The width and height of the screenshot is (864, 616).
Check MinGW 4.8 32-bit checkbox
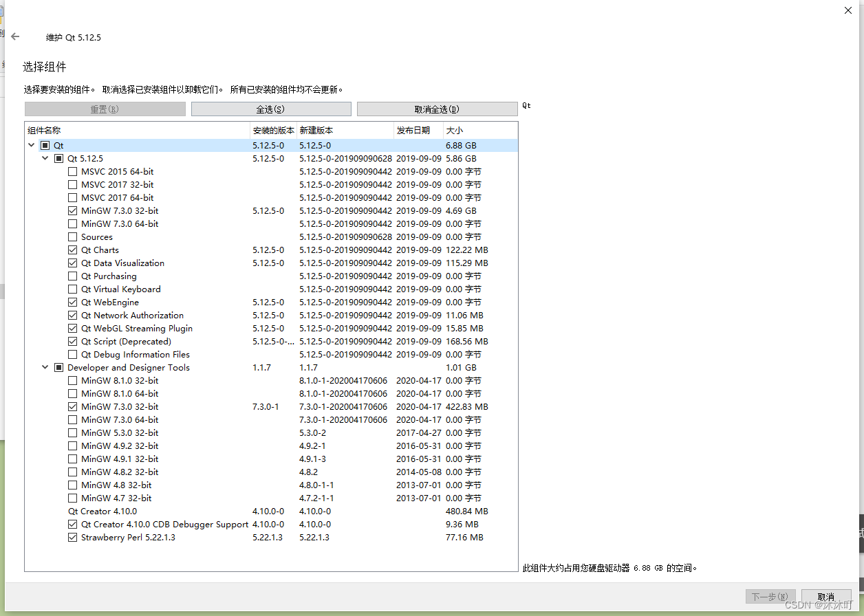[73, 485]
